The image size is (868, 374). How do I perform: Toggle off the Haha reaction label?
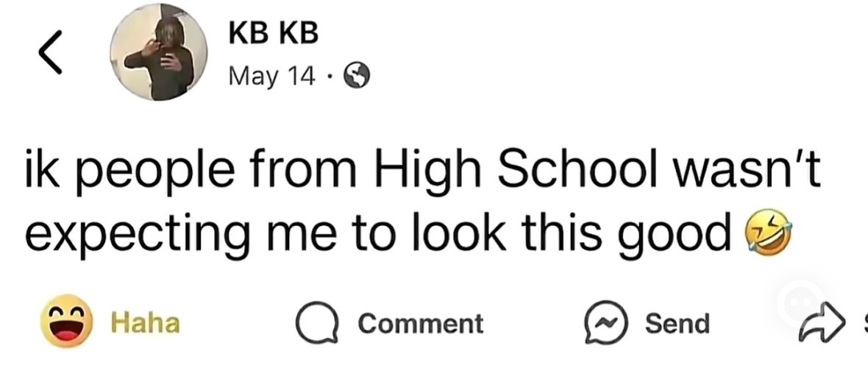coord(146,323)
